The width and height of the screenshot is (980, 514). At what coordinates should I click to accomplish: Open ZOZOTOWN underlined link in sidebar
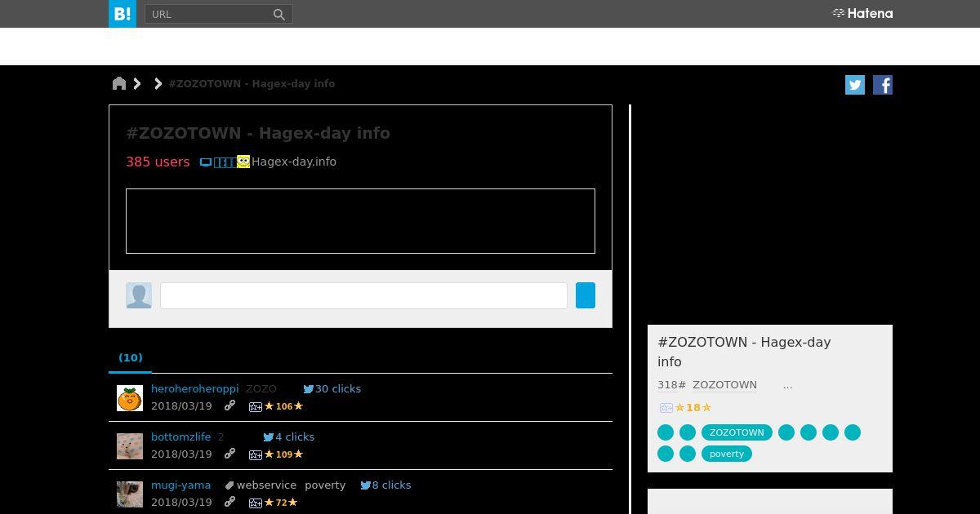tap(724, 385)
